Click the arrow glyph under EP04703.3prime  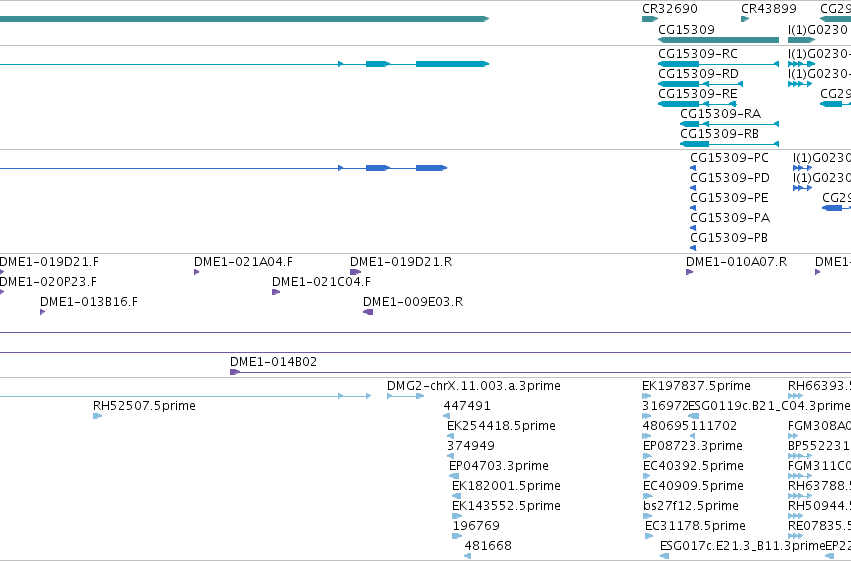454,476
